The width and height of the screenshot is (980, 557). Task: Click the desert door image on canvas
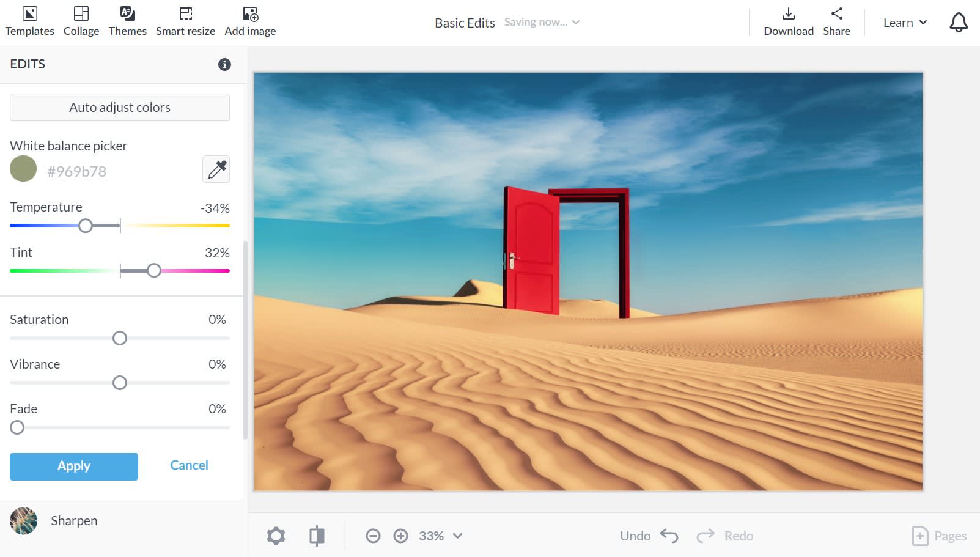(x=588, y=281)
